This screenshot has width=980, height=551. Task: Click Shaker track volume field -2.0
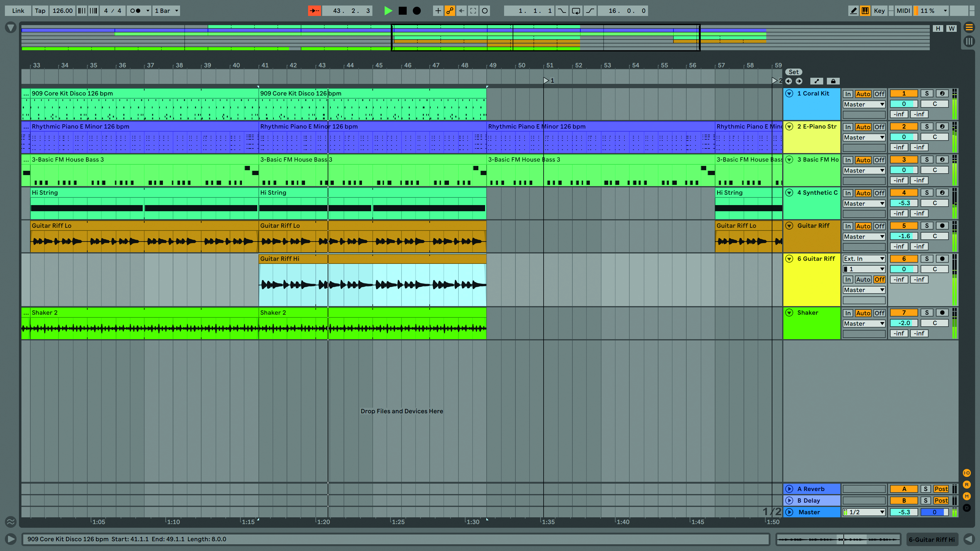pyautogui.click(x=904, y=323)
